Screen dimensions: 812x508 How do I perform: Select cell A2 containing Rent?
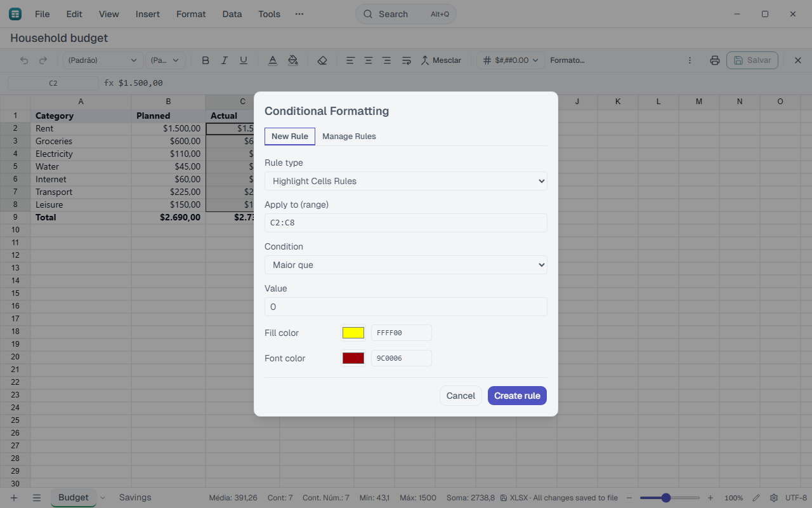[x=81, y=128]
